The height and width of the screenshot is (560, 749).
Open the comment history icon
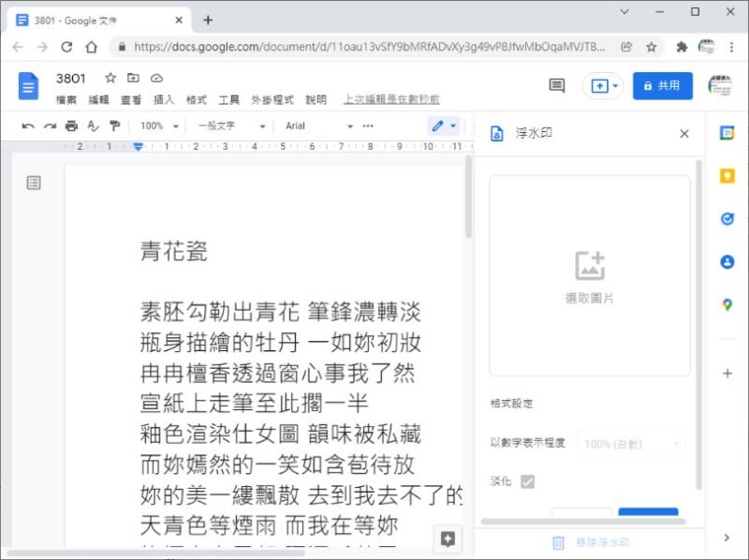click(x=557, y=86)
